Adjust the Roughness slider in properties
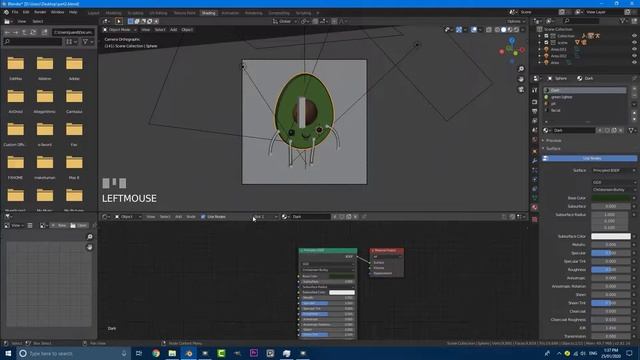The width and height of the screenshot is (640, 360). (611, 270)
